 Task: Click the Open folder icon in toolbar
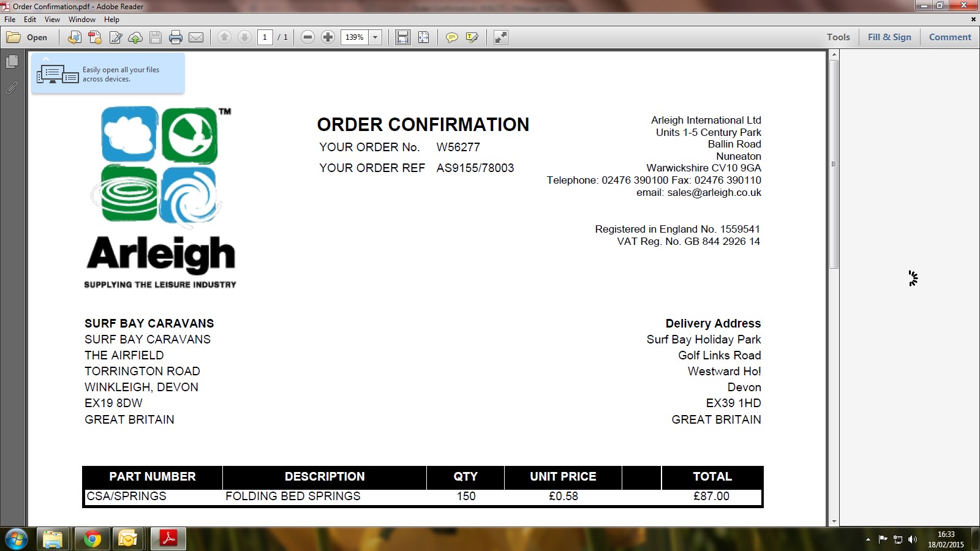(x=13, y=37)
